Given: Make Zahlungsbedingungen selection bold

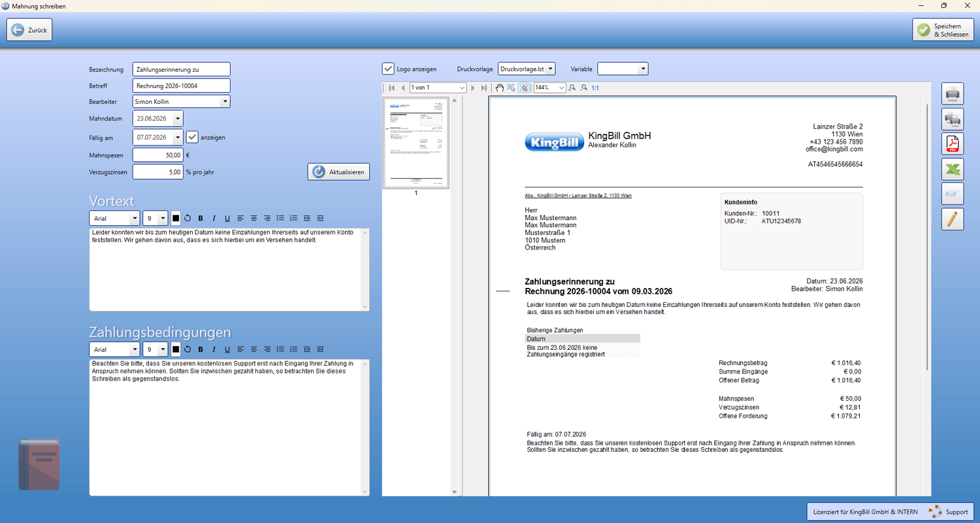Looking at the screenshot, I should click(x=201, y=350).
